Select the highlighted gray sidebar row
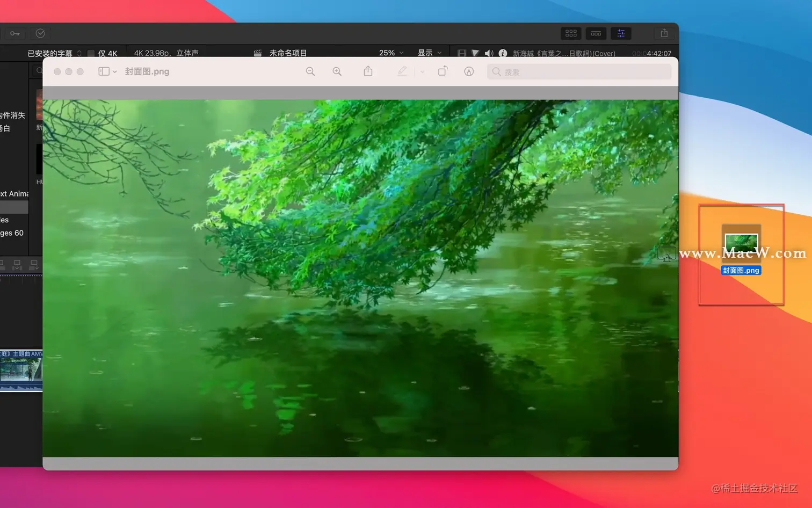This screenshot has width=812, height=508. (x=14, y=207)
